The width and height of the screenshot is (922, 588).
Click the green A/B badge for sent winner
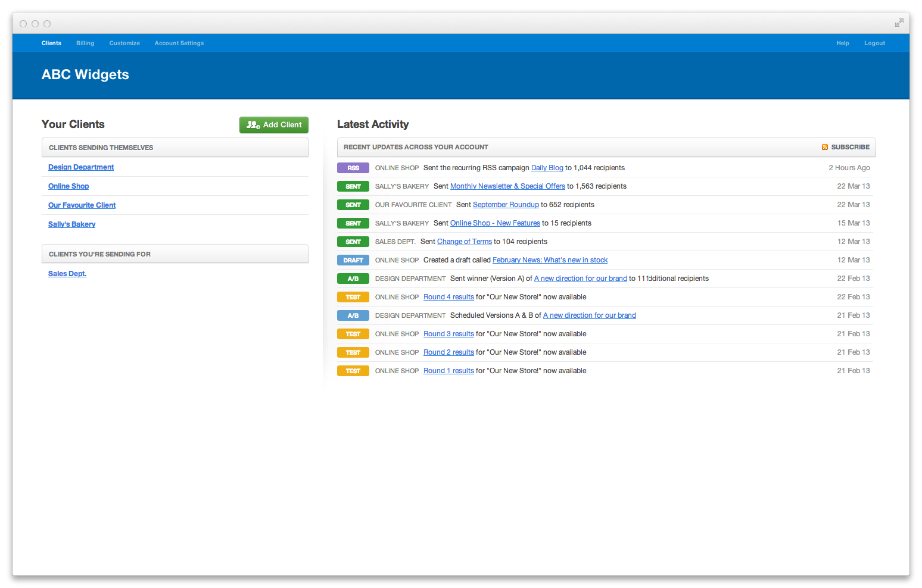(353, 279)
